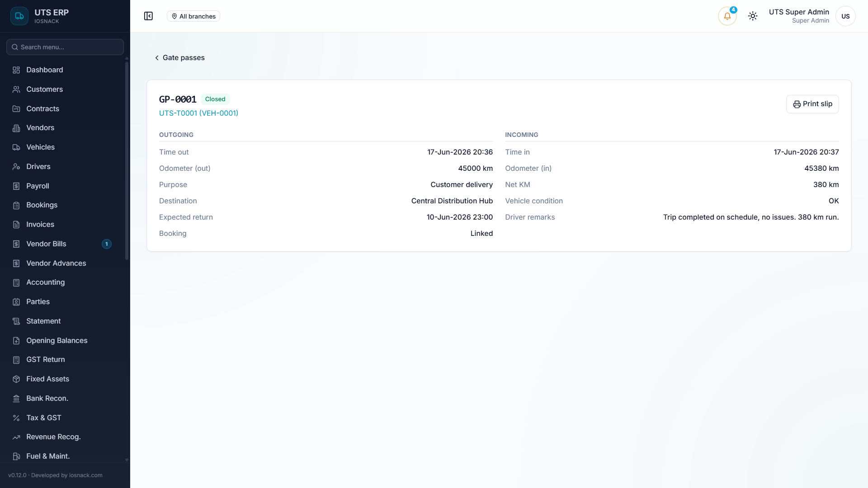Click the Customer delivery purpose value
The image size is (868, 488).
461,185
